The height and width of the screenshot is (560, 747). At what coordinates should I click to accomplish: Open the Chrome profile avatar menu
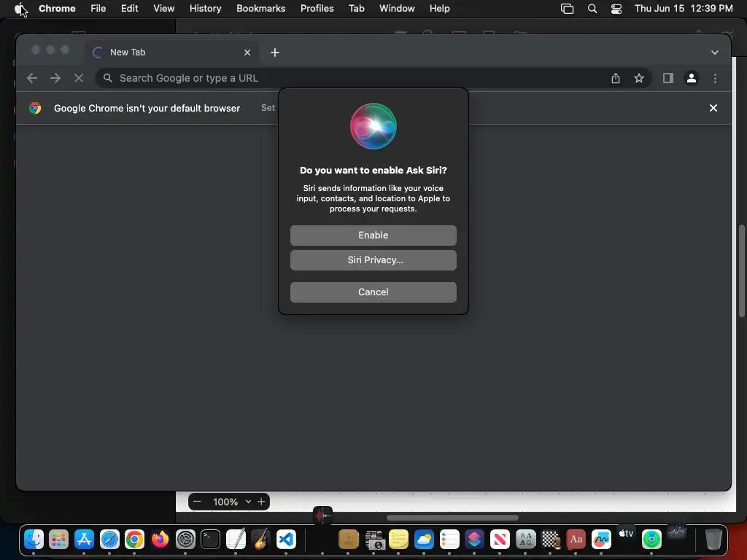point(692,78)
